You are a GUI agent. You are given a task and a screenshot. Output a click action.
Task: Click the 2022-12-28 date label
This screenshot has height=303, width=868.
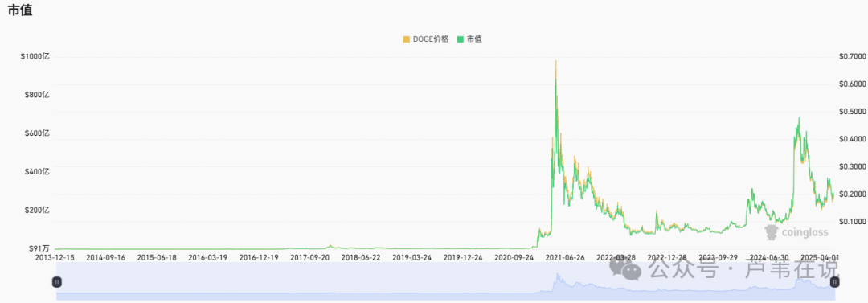pos(667,257)
